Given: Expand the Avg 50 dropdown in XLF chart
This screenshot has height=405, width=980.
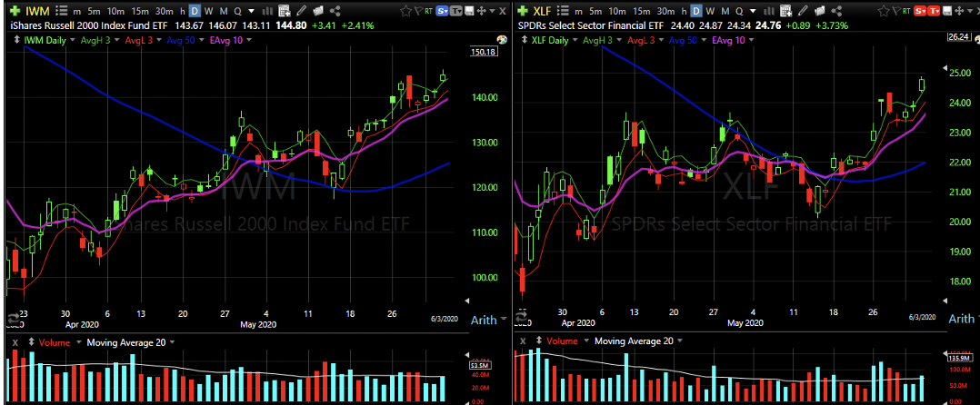Looking at the screenshot, I should [x=704, y=40].
